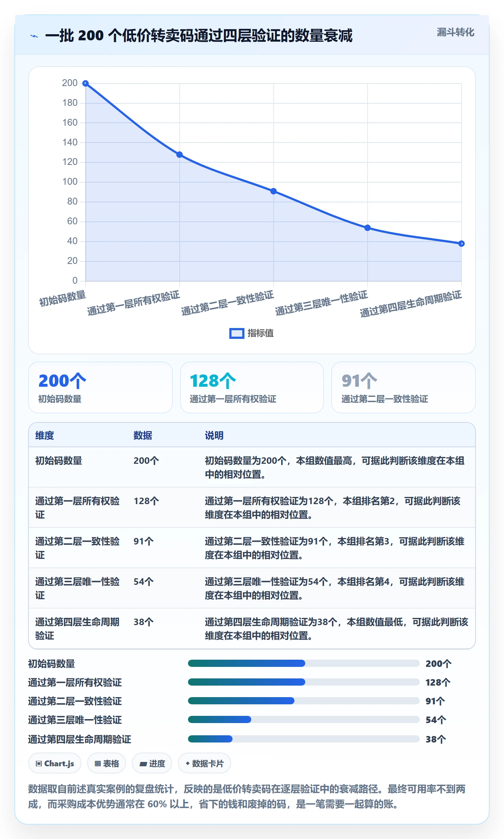
Task: Click the 38个 cell in the table
Action: pyautogui.click(x=144, y=622)
